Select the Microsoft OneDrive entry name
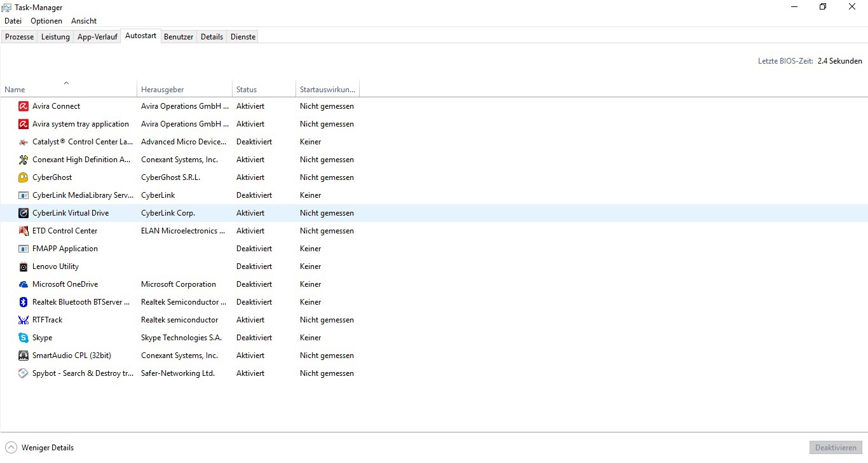 (x=65, y=284)
